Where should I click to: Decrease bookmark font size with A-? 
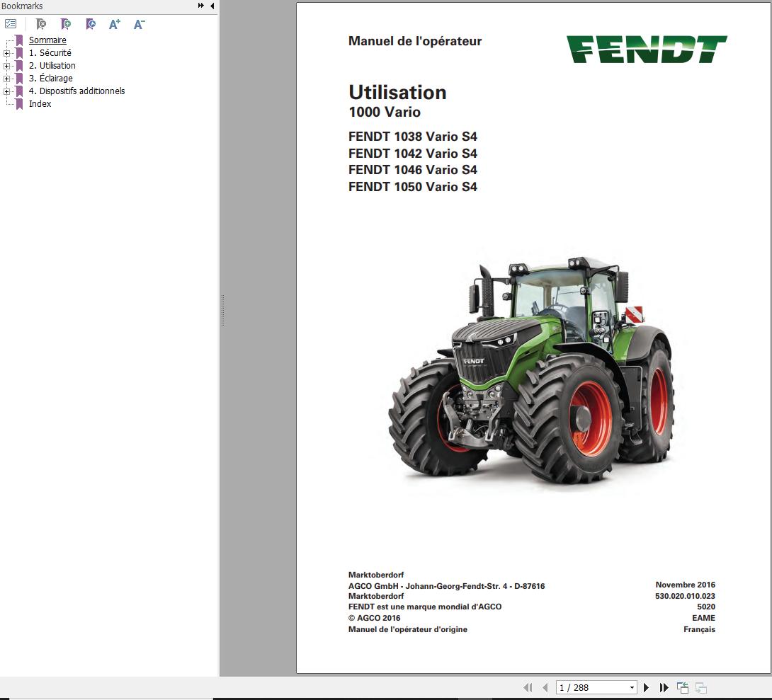coord(140,23)
